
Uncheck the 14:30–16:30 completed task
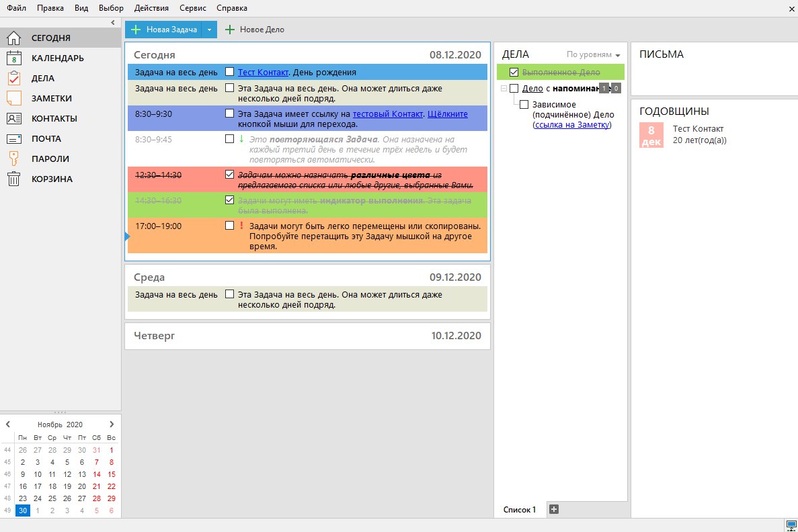point(229,200)
